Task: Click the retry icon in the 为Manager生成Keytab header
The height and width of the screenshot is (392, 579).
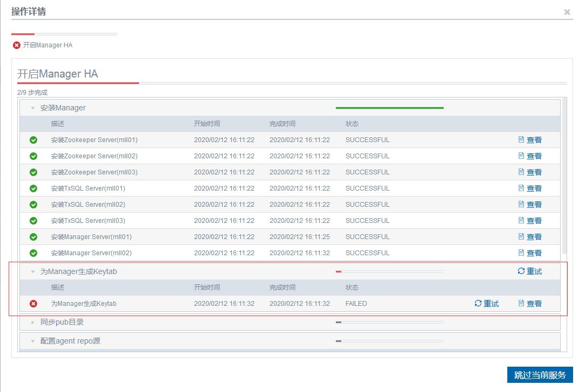Action: (521, 271)
